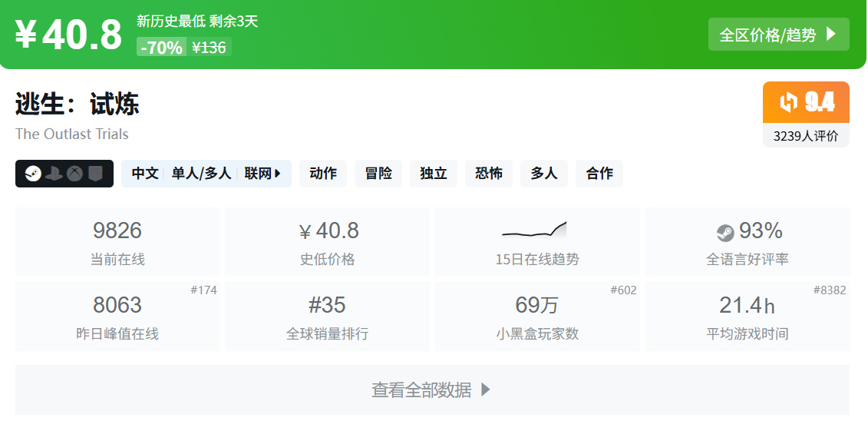868x431 pixels.
Task: Click the -70% discount label
Action: pyautogui.click(x=162, y=48)
